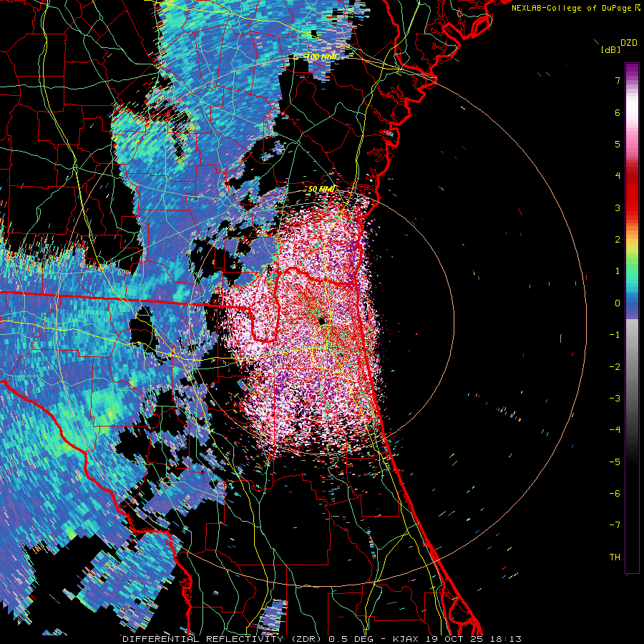Click the TH threshold label on scale

click(x=615, y=557)
